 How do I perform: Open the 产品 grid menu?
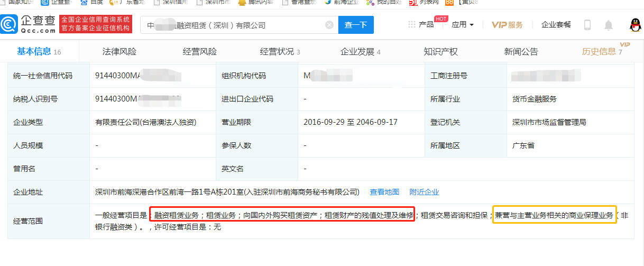coord(421,25)
